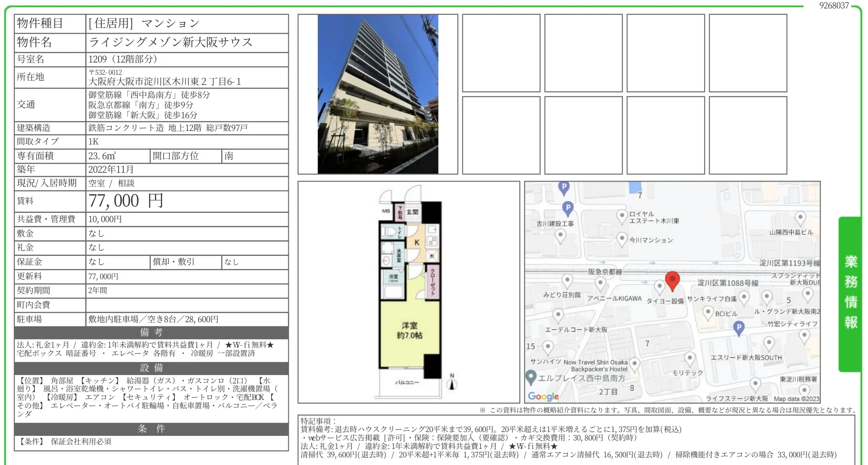Click the エスリード新大阪SOUTH map pin
Image resolution: width=868 pixels, height=465 pixels.
(769, 343)
